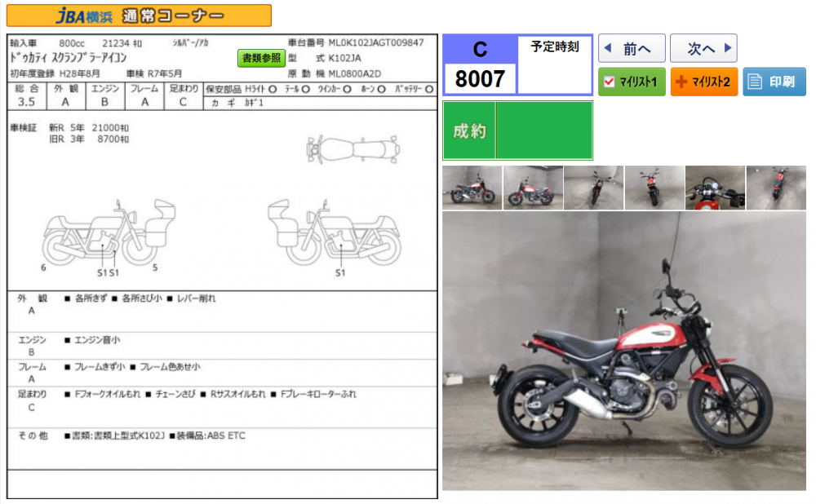Click the bike diagram marked 6 and 5
Screen dimensions: 816x504
pos(109,232)
